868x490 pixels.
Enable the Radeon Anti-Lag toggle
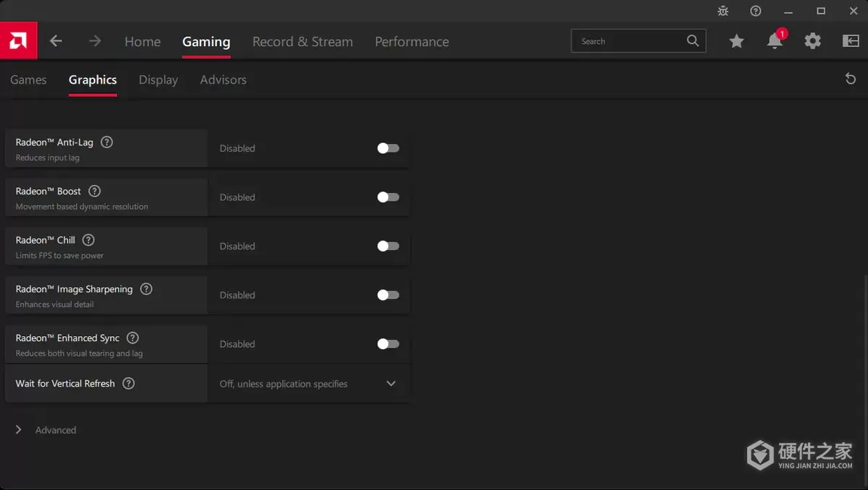pos(388,148)
